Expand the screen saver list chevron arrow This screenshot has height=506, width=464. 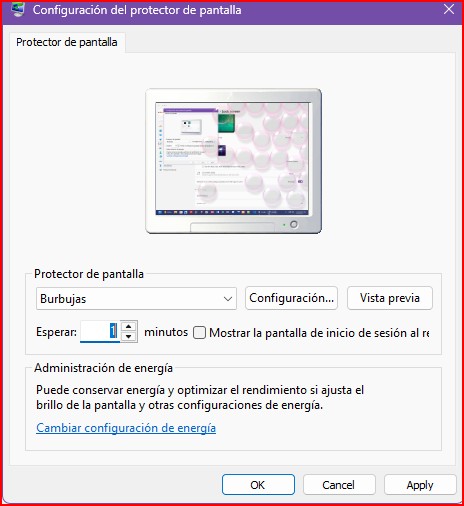coord(228,299)
